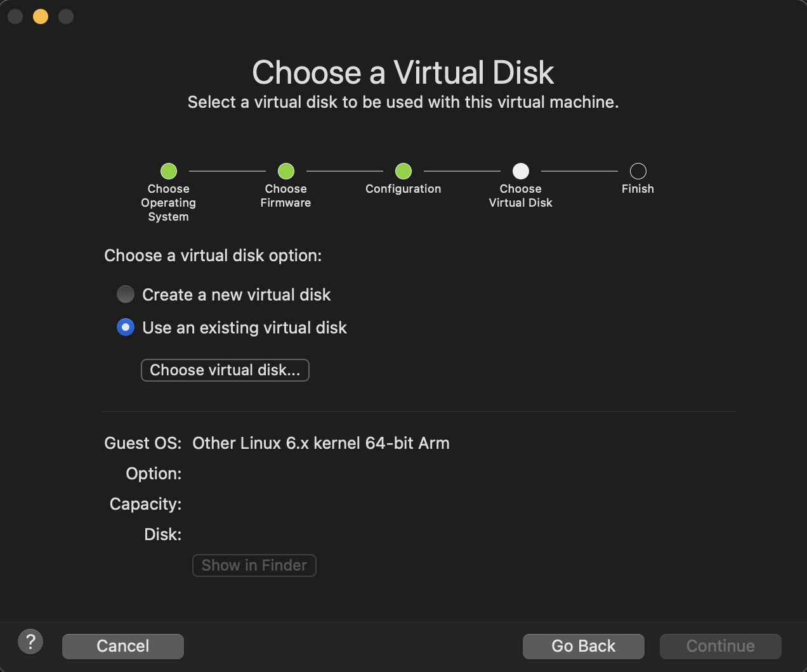Click the Choose Firmware step dot
The height and width of the screenshot is (672, 807).
(x=286, y=171)
